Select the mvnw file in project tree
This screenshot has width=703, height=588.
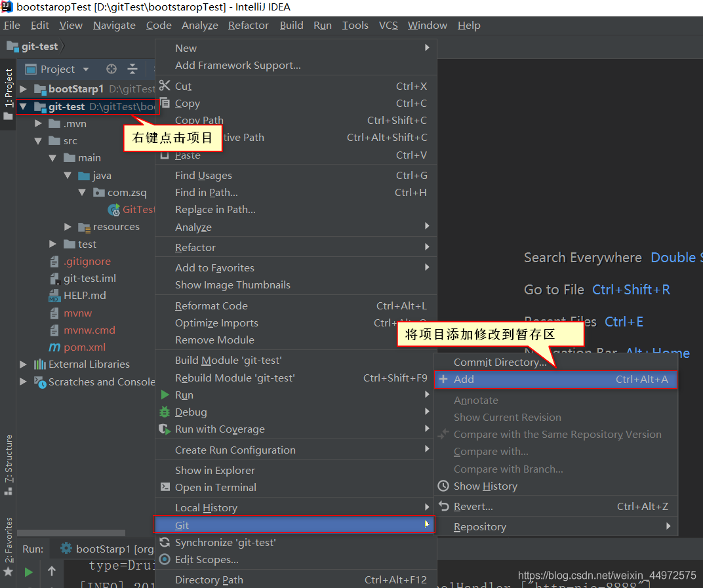(x=77, y=313)
